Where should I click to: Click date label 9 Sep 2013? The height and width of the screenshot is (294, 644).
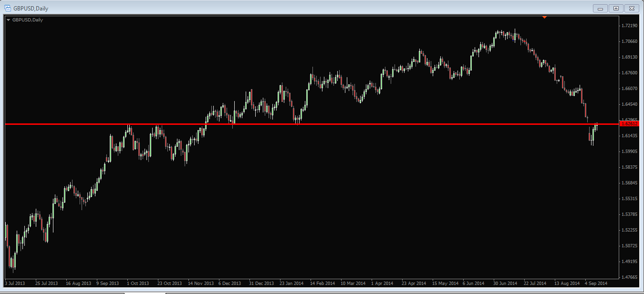tap(107, 283)
